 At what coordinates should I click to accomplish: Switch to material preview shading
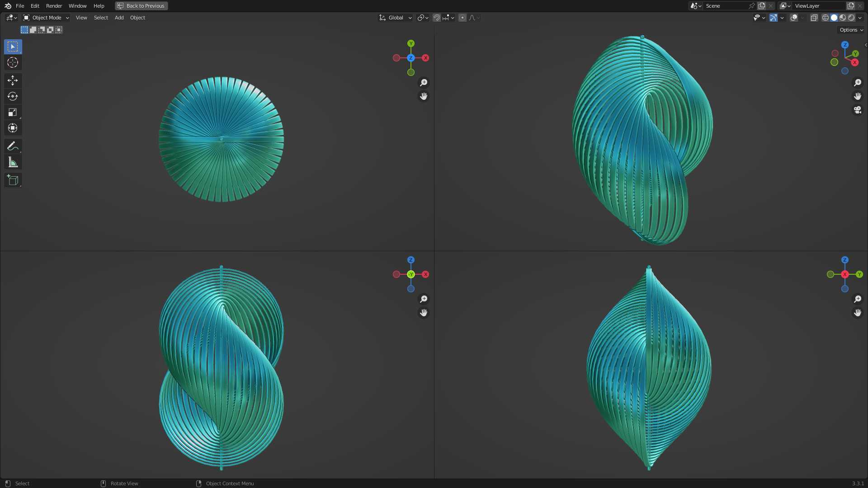click(x=843, y=18)
